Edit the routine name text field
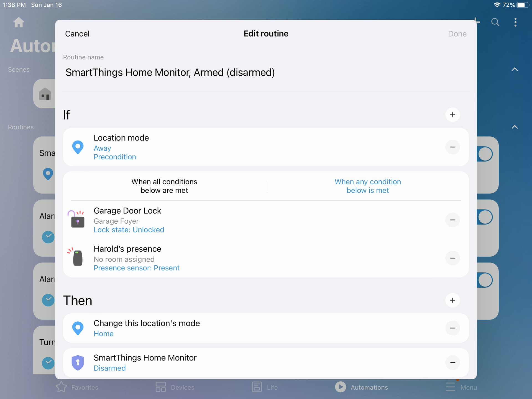Screen dimensions: 532x399 point(170,73)
